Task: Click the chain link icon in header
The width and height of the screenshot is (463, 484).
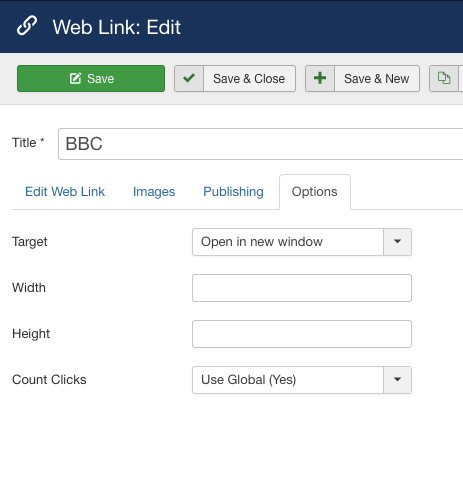Action: pyautogui.click(x=27, y=26)
